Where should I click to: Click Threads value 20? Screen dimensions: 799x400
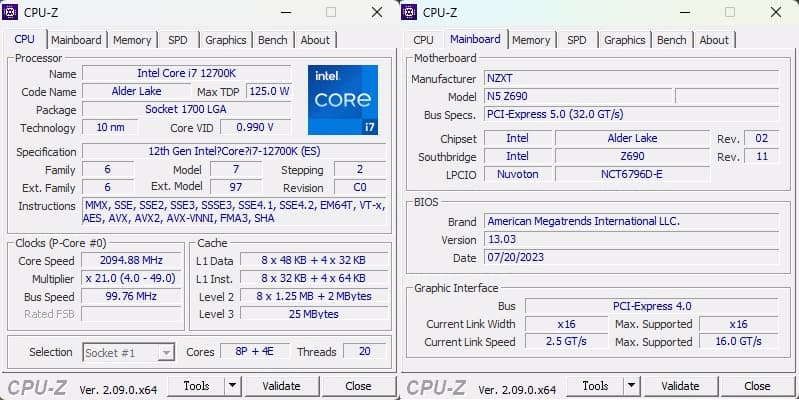click(364, 351)
